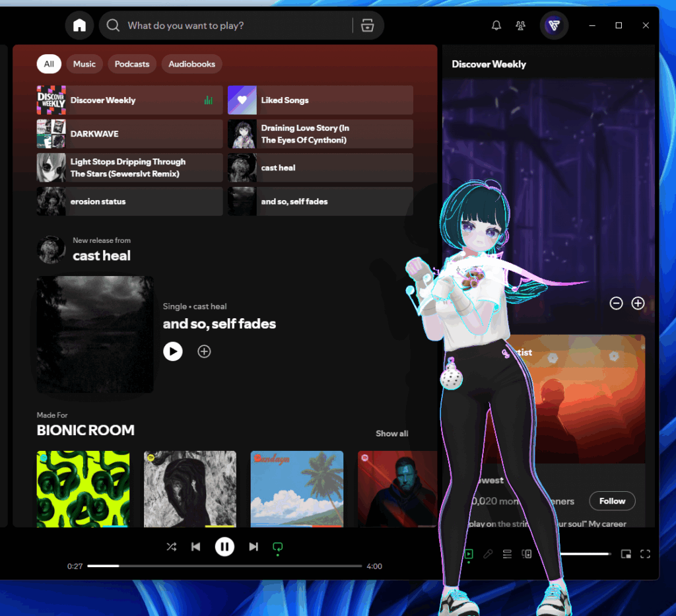Toggle shuffle playback

172,547
